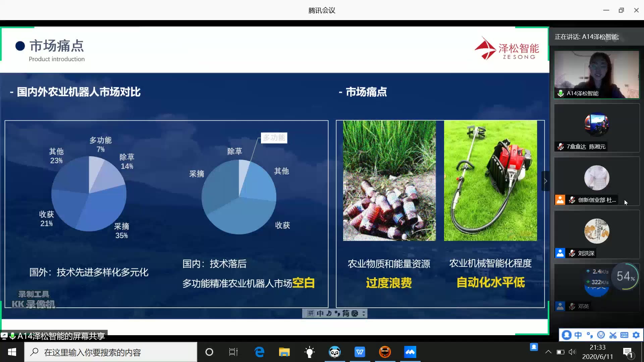The image size is (644, 362).
Task: Open the orange fox app on taskbar
Action: (385, 352)
